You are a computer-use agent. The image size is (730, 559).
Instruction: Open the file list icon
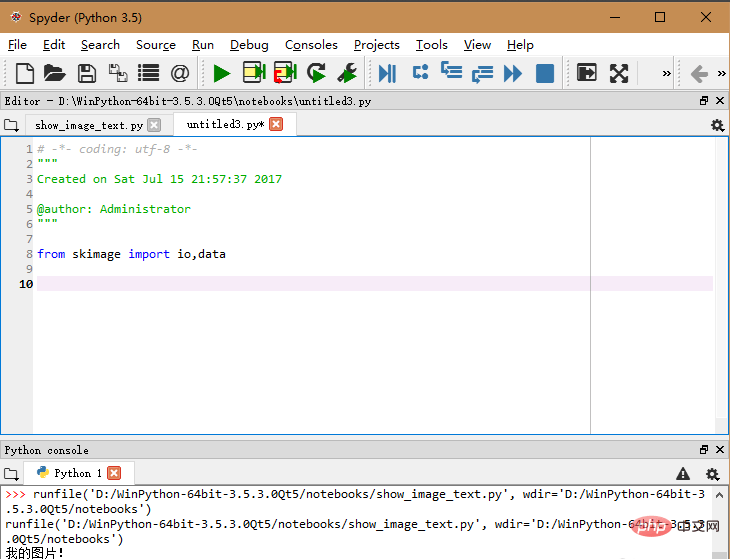point(149,73)
